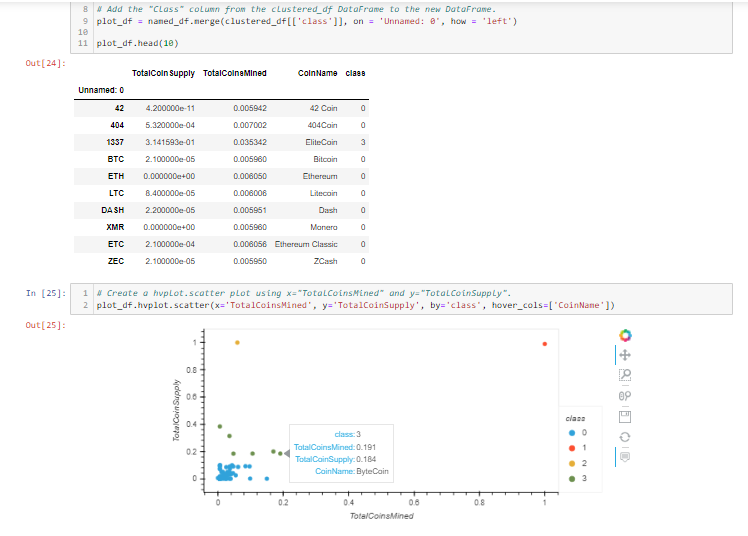Select the ETH index cell
Viewport: 748px width, 536px height.
[116, 176]
